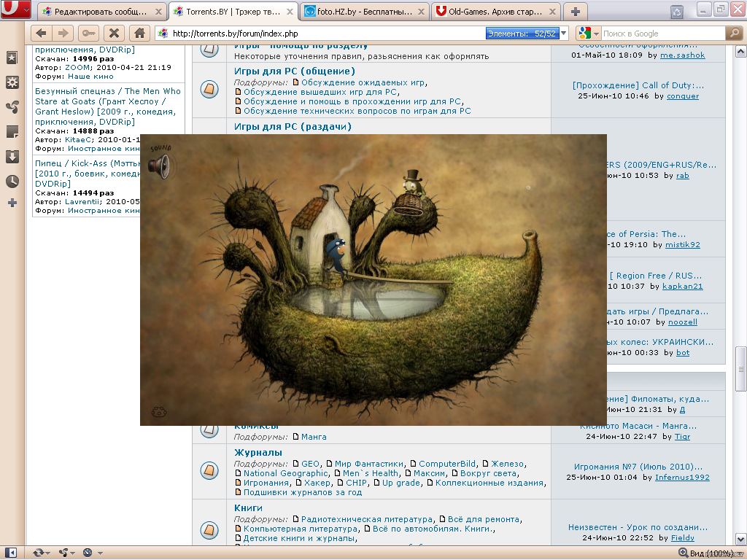Screen dimensions: 747x560
Task: Open user profile mistik92
Action: click(683, 245)
